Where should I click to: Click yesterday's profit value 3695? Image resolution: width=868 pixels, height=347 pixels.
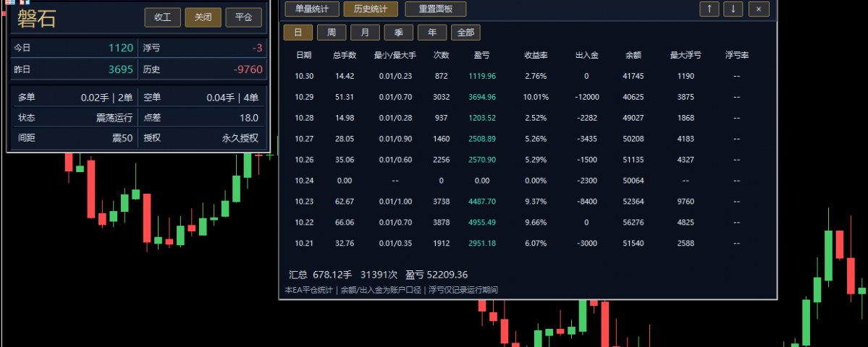(x=121, y=69)
